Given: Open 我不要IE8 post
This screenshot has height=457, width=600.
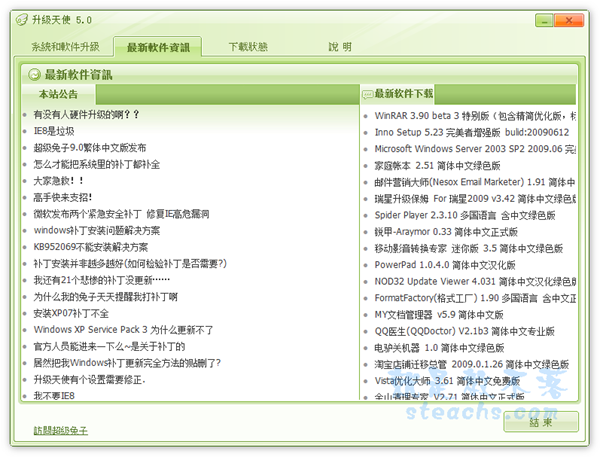Looking at the screenshot, I should (54, 396).
